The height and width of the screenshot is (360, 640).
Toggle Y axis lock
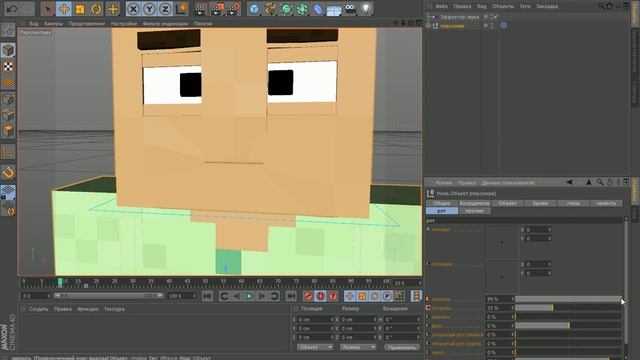point(149,9)
